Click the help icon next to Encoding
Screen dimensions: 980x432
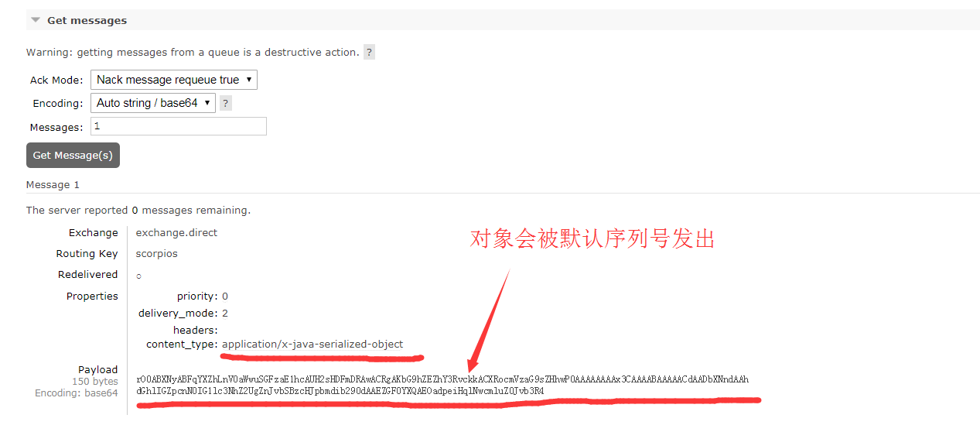[x=225, y=103]
